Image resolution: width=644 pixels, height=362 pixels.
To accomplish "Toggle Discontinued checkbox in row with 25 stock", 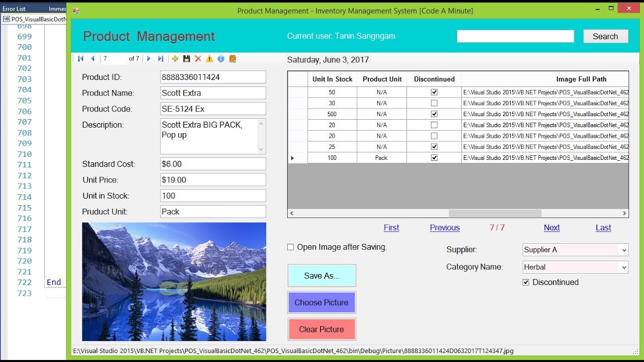I will point(434,147).
